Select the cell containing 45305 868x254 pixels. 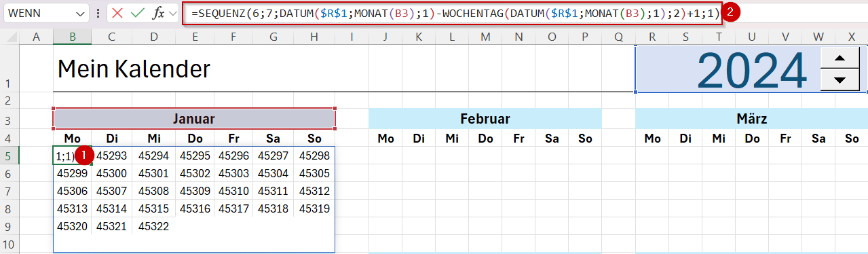(314, 173)
